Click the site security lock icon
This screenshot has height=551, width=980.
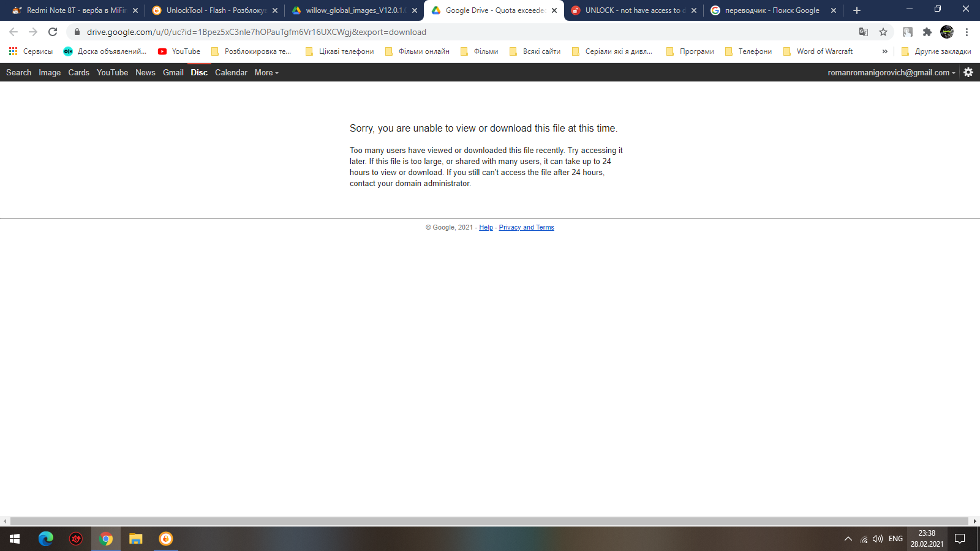pyautogui.click(x=77, y=32)
